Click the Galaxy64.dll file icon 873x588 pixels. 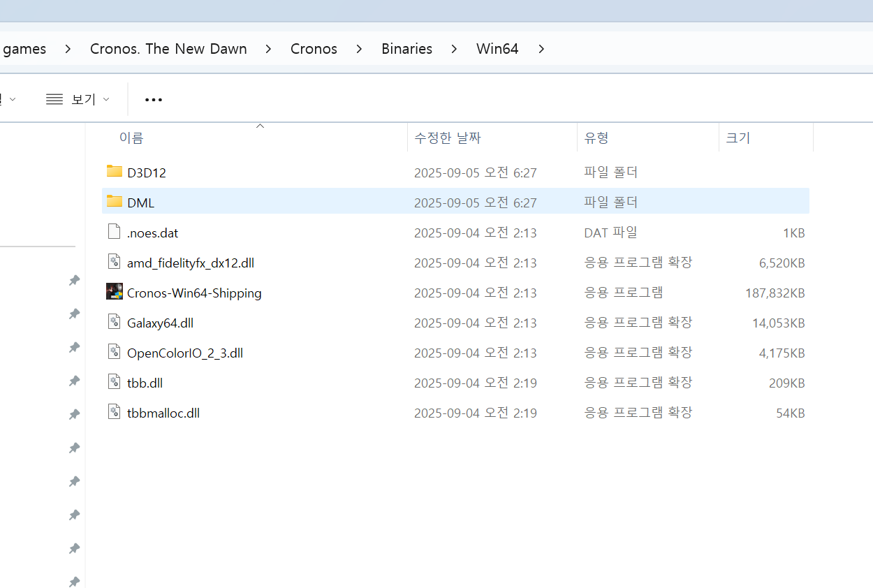115,322
